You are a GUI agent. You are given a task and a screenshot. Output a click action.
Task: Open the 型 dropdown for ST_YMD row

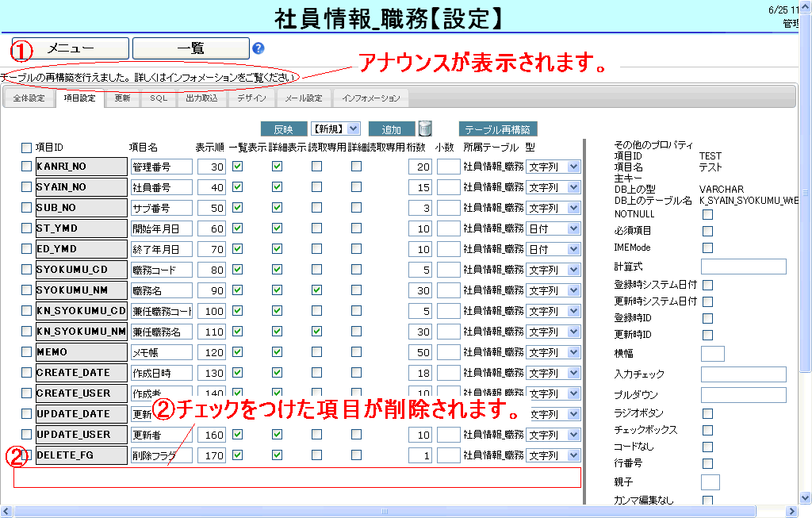[553, 228]
